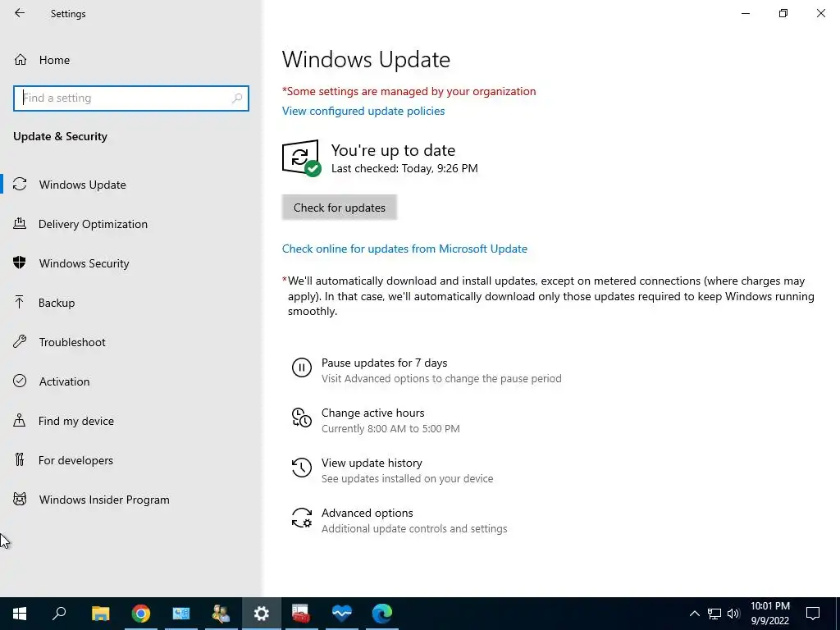Pause updates for 7 days
The width and height of the screenshot is (840, 630).
pyautogui.click(x=384, y=363)
